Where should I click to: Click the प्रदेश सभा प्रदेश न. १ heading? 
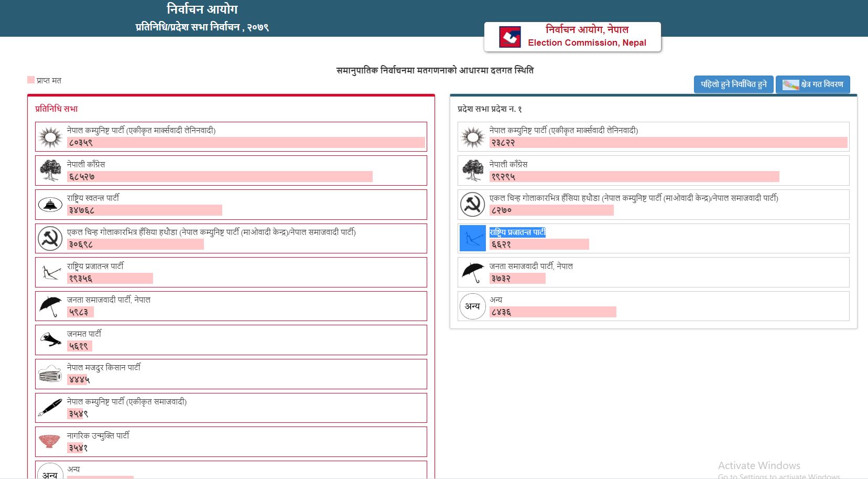coord(490,109)
